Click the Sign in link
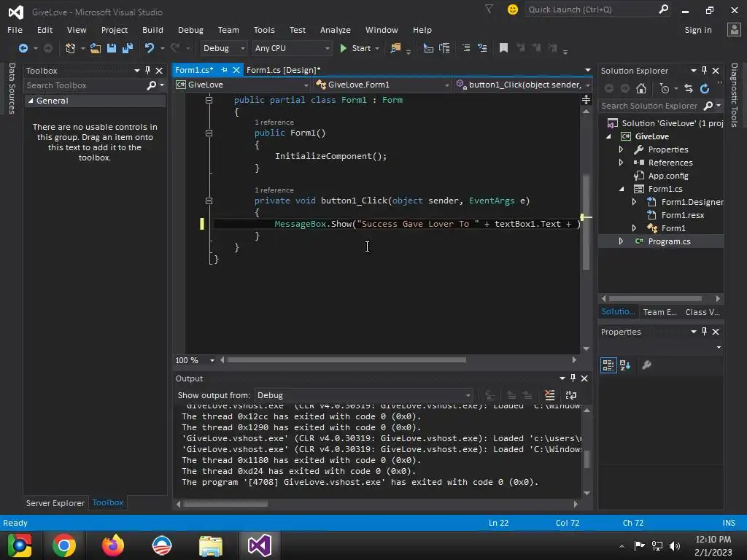This screenshot has height=560, width=747. tap(698, 29)
